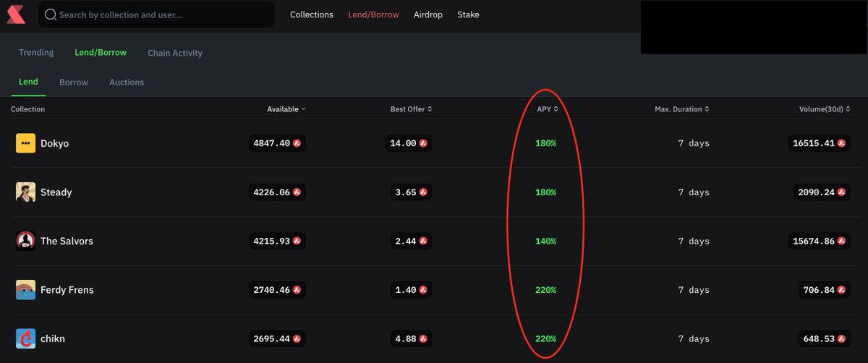The width and height of the screenshot is (868, 363).
Task: Open the Stake page
Action: [468, 14]
